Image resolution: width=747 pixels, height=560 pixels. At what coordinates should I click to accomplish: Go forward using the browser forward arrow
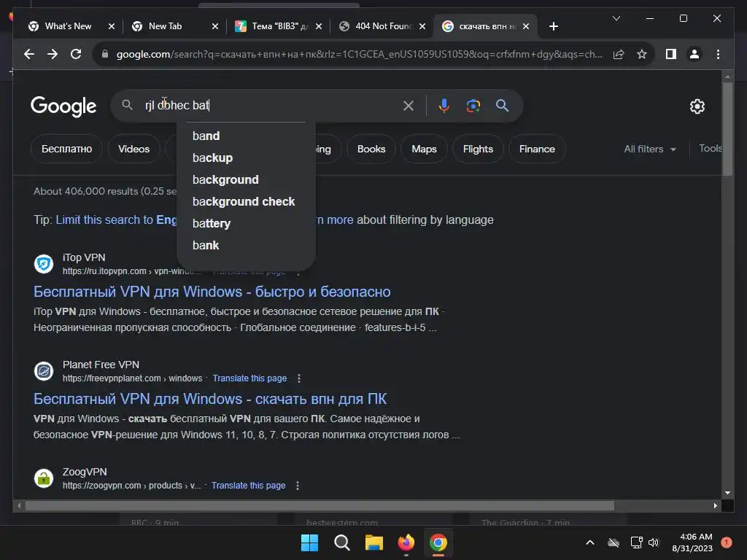[53, 54]
